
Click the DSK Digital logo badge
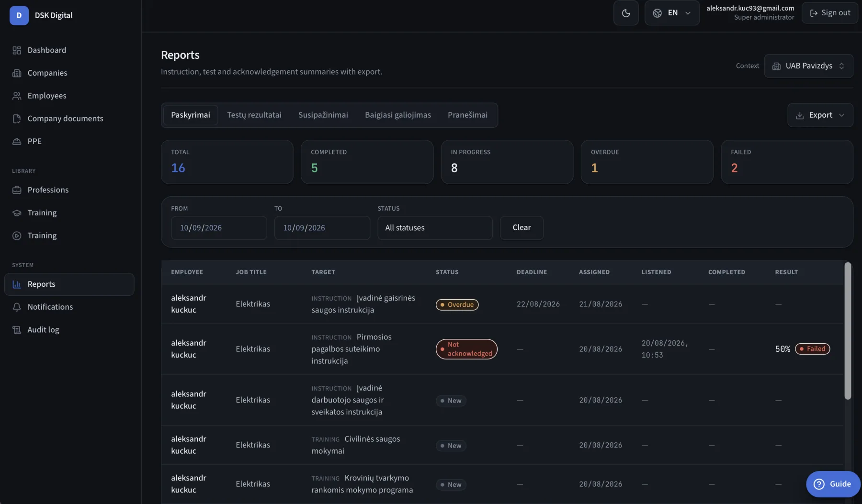point(19,15)
